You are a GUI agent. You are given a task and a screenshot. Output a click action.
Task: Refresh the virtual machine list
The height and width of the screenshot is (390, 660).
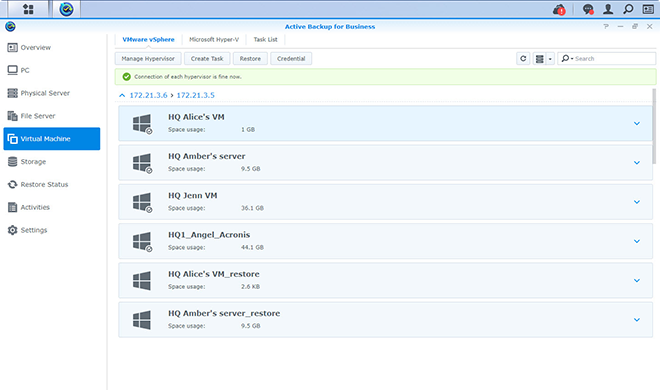point(523,58)
